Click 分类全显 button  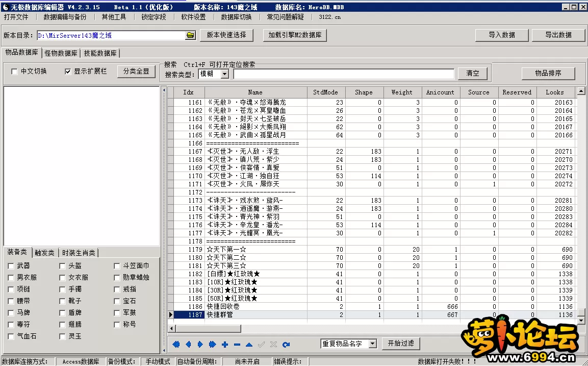137,71
